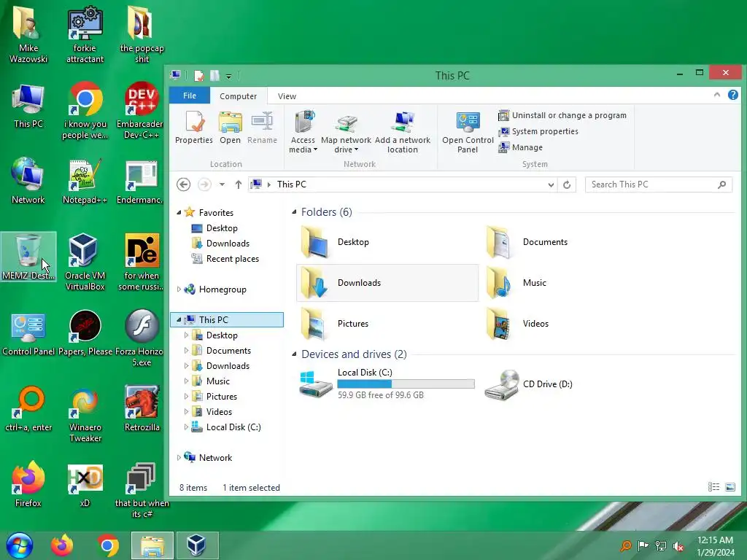Image resolution: width=747 pixels, height=560 pixels.
Task: Click Open Control Panel in ribbon
Action: (468, 132)
